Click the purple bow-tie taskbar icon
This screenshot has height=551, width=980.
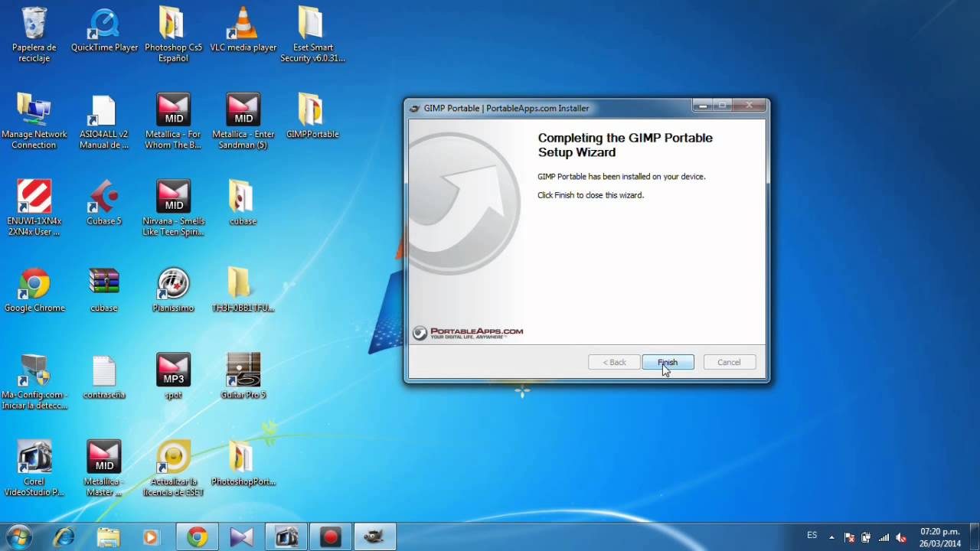click(241, 537)
